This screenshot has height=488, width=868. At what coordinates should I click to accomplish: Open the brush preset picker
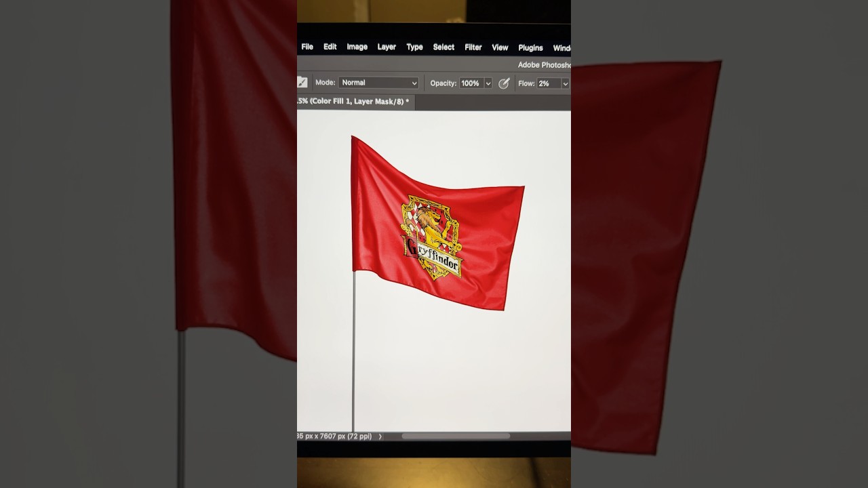(x=302, y=82)
